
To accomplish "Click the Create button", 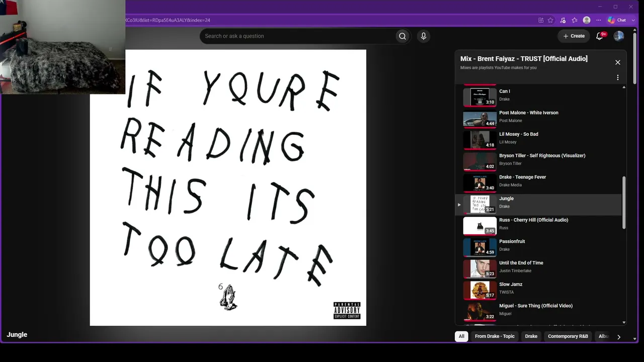I will tap(574, 36).
